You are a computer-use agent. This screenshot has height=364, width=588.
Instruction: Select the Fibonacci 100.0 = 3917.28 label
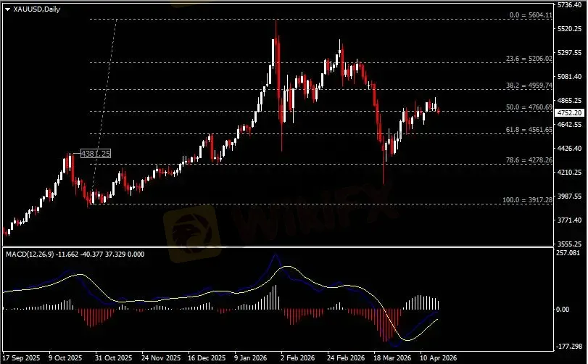pyautogui.click(x=528, y=200)
